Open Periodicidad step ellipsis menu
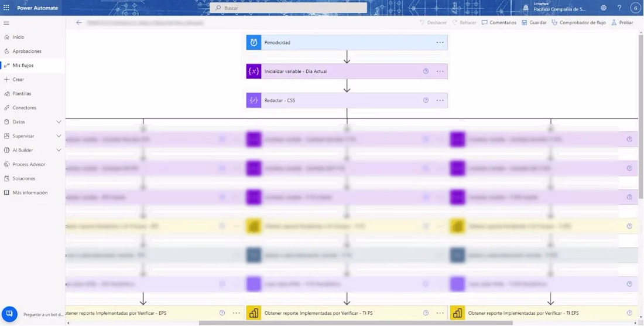 (440, 42)
